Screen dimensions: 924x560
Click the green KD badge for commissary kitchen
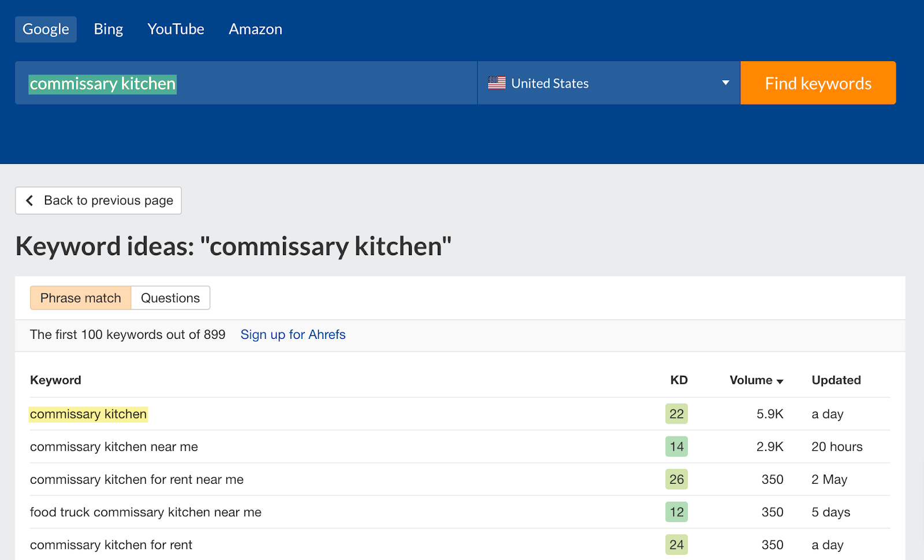[x=676, y=414]
